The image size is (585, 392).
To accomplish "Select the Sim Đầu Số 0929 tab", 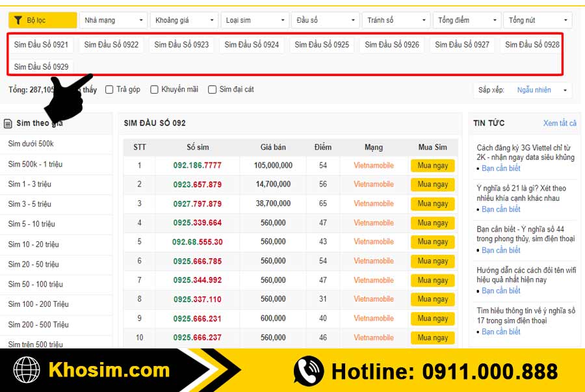I will tap(42, 66).
